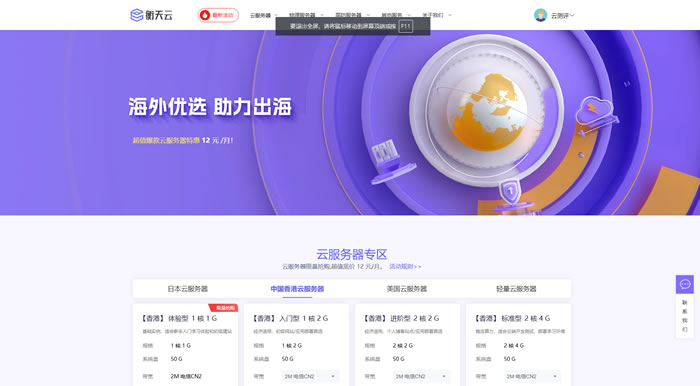This screenshot has height=386, width=700.
Task: Open the chat bubble icon on right sidebar
Action: [x=685, y=284]
